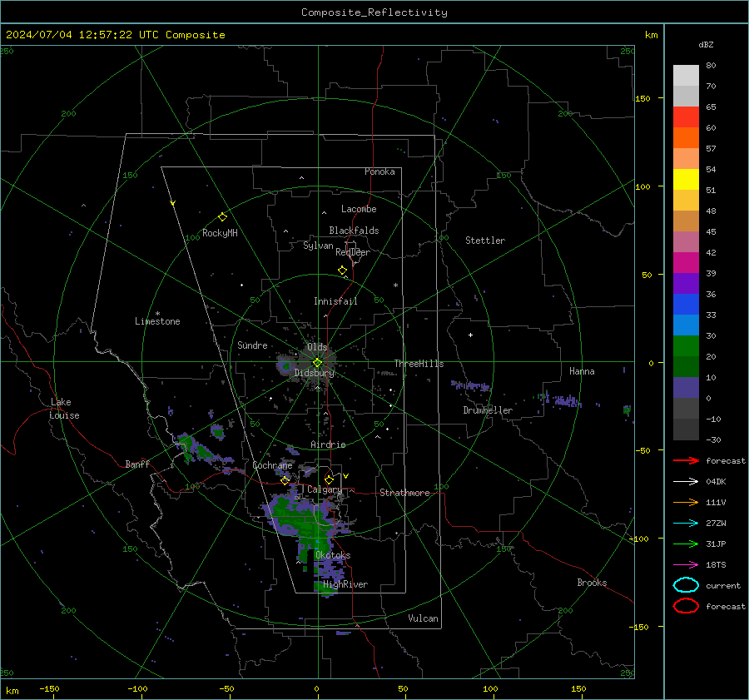Click the HighRiver label
Viewport: 749px width, 700px height.
[345, 584]
